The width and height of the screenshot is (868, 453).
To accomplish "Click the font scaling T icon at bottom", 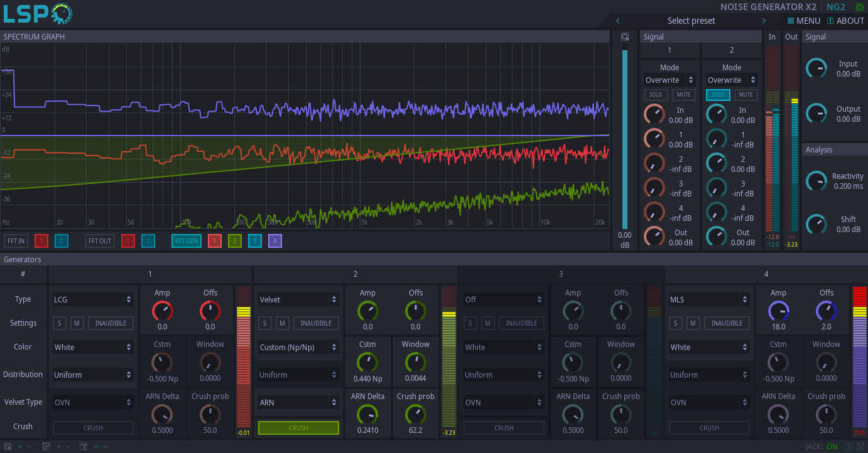I will pyautogui.click(x=84, y=447).
